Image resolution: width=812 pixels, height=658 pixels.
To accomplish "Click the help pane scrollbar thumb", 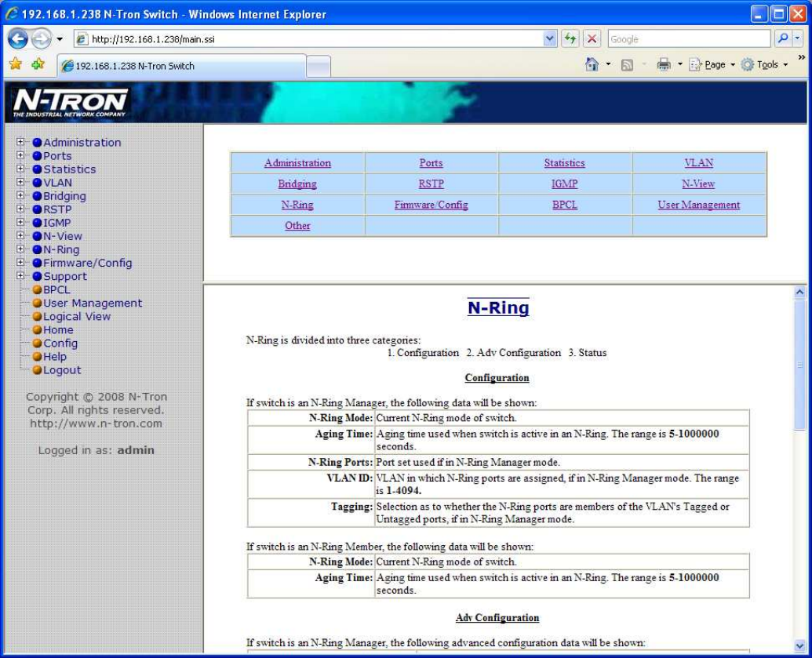I will click(x=799, y=364).
